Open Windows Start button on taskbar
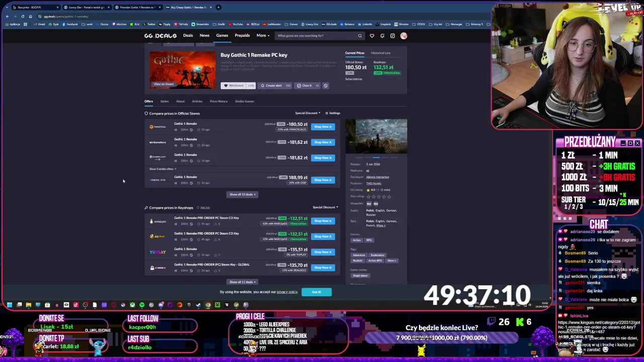644x362 pixels. click(9, 305)
